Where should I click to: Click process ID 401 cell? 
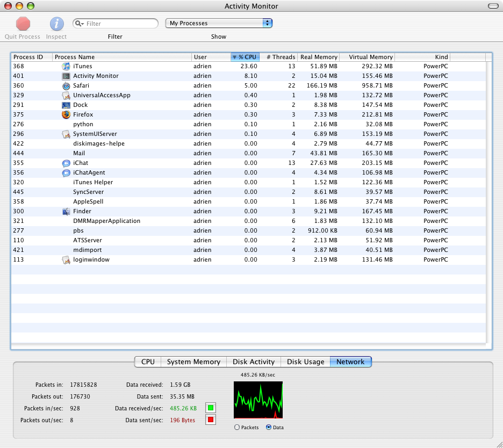pyautogui.click(x=19, y=76)
